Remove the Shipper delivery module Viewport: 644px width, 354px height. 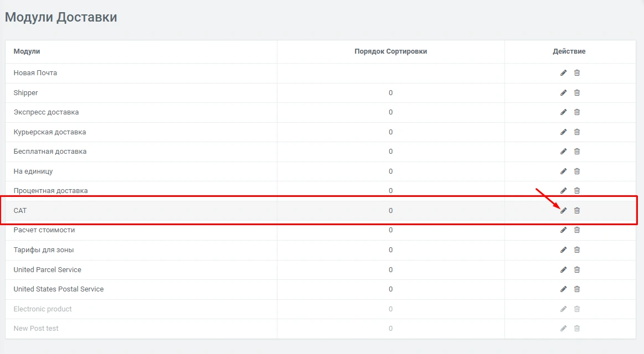[576, 93]
